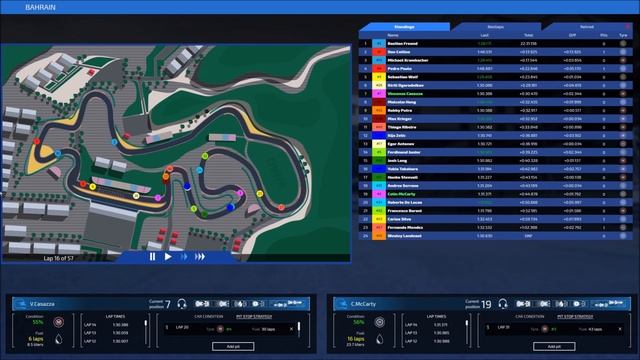The width and height of the screenshot is (640, 360).
Task: Toggle the flame fuel-mode icon for C.McCarty
Action: [562, 304]
